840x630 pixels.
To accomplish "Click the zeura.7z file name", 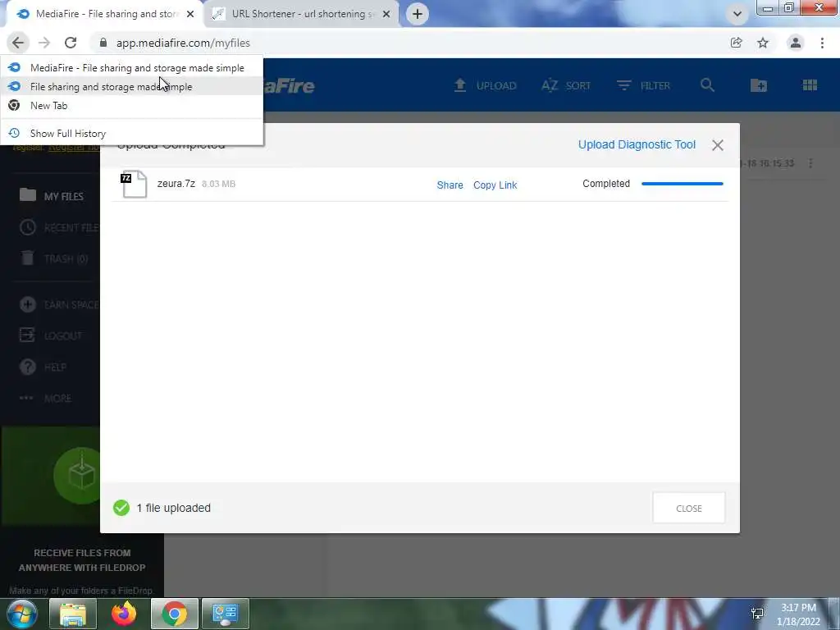I will [176, 184].
